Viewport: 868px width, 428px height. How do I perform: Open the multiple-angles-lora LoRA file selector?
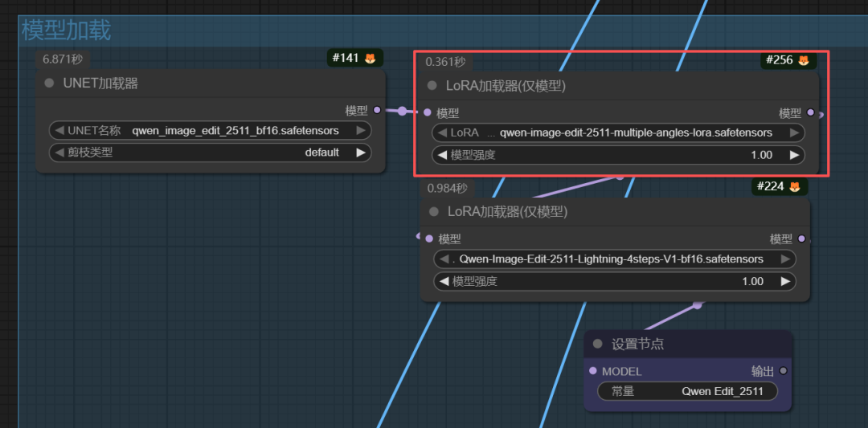[x=617, y=132]
